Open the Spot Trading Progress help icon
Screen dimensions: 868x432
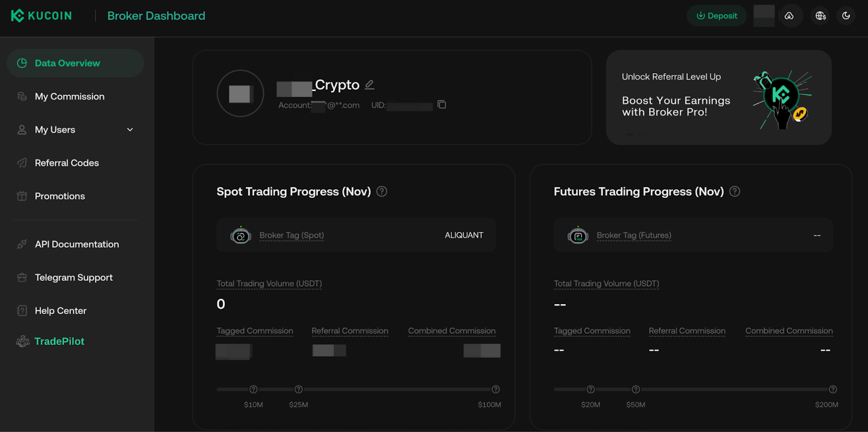point(382,191)
